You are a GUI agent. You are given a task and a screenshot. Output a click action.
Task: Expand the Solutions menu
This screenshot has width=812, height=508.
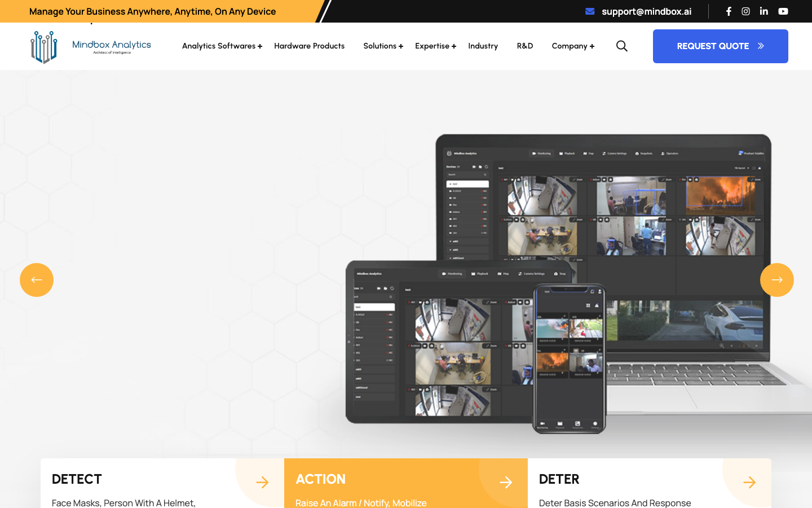click(x=383, y=46)
